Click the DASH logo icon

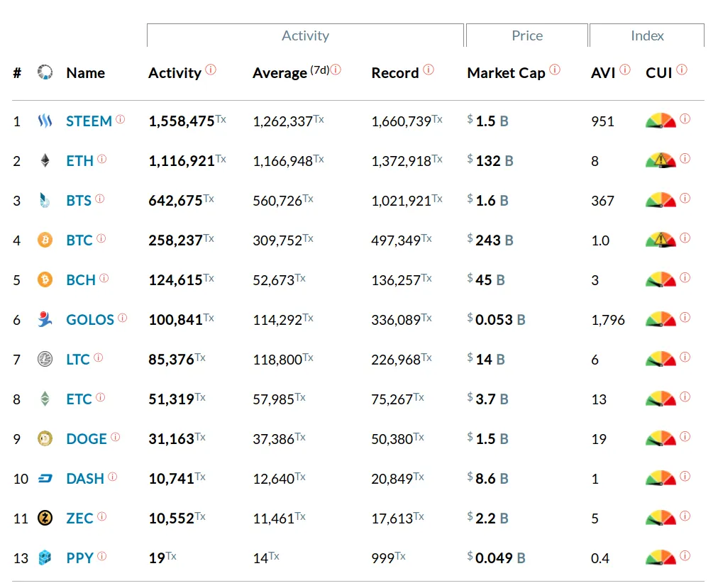click(45, 479)
